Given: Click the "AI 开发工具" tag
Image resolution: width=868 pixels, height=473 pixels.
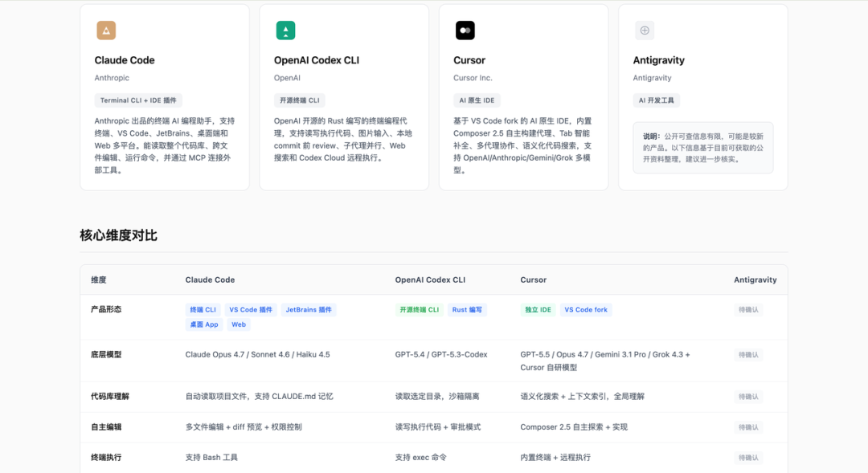Looking at the screenshot, I should point(657,100).
